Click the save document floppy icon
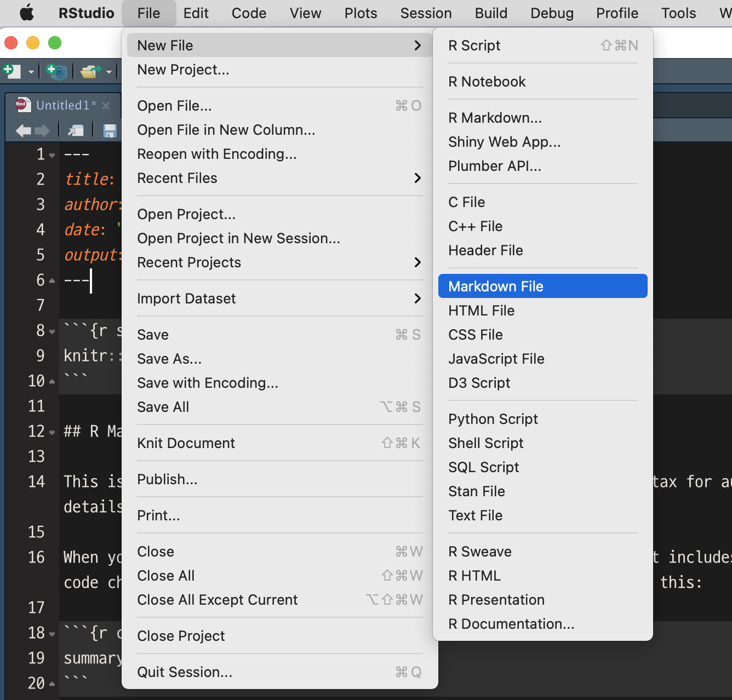Screen dimensions: 732x700 (x=110, y=130)
